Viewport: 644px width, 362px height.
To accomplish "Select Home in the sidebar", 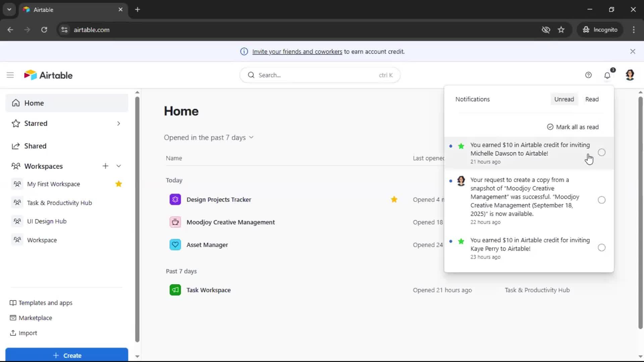I will click(67, 103).
